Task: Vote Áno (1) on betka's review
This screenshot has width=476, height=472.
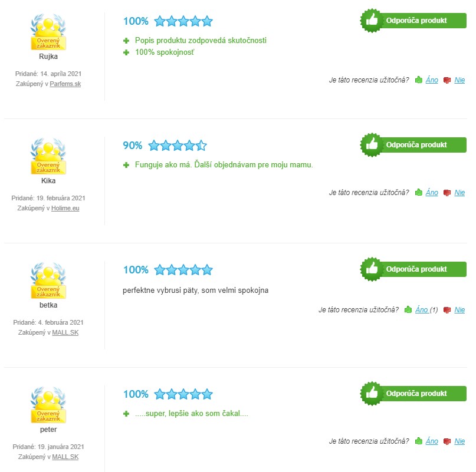Action: [x=426, y=310]
